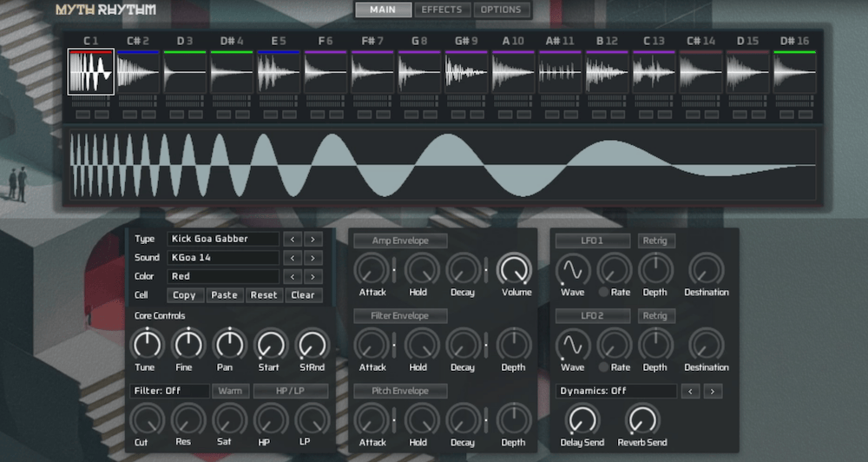Click the LFO 1 Destination knob
This screenshot has height=462, width=868.
pyautogui.click(x=706, y=269)
